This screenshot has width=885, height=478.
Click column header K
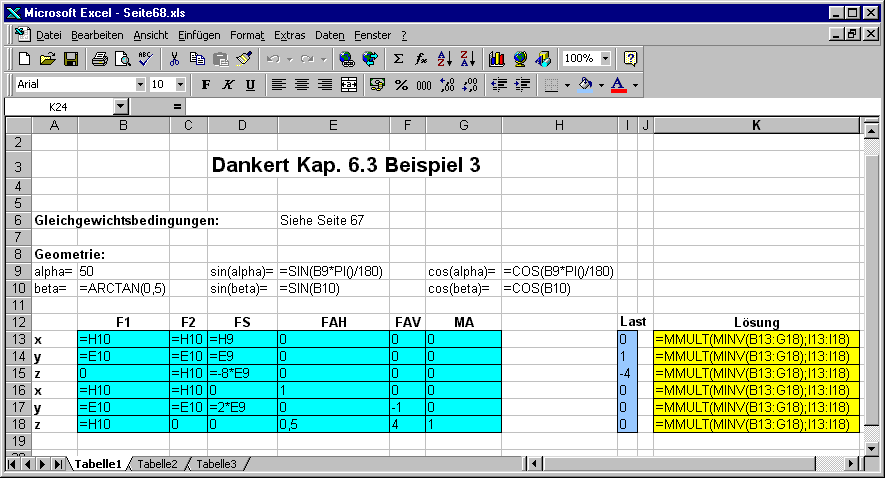[756, 124]
